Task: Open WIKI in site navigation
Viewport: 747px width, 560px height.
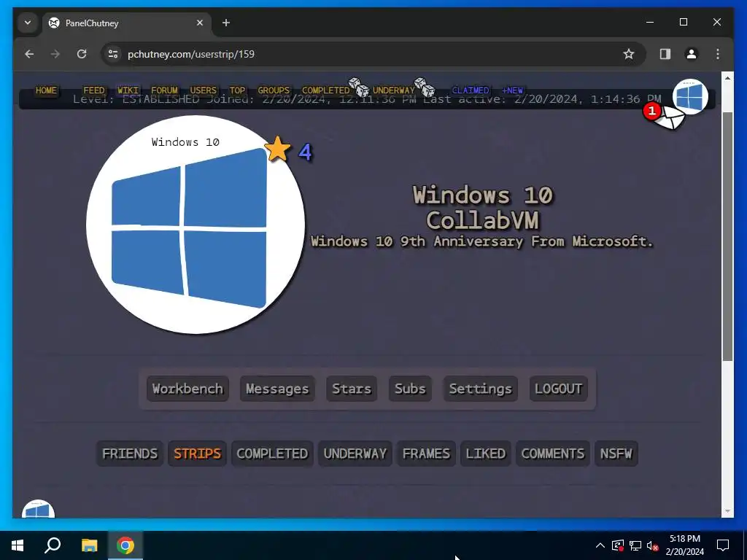Action: tap(128, 90)
